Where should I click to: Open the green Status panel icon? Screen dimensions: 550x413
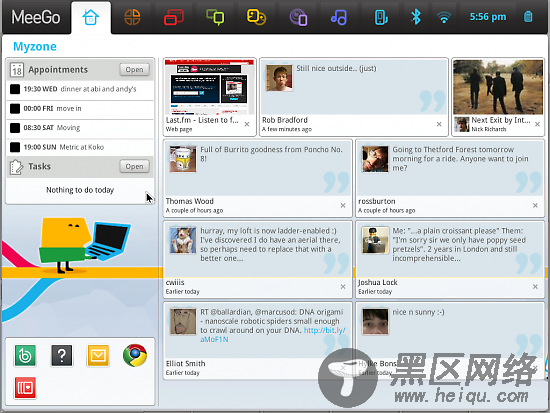(x=215, y=17)
